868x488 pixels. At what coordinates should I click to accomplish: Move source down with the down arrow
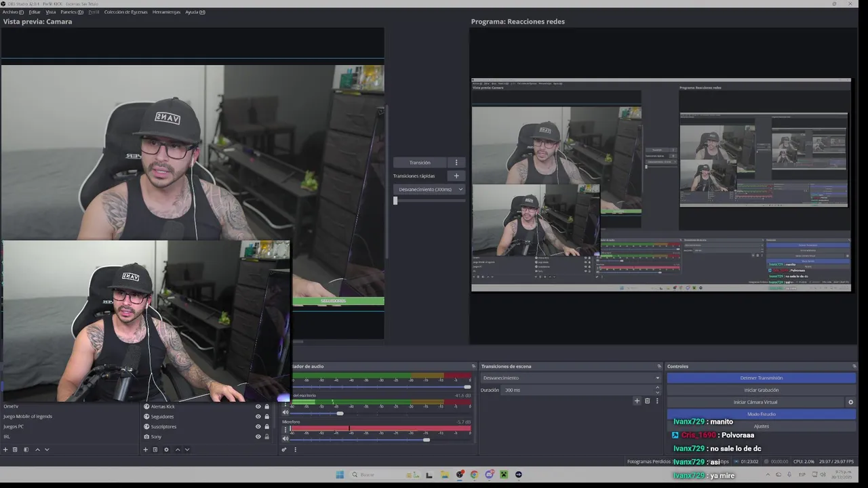187,449
